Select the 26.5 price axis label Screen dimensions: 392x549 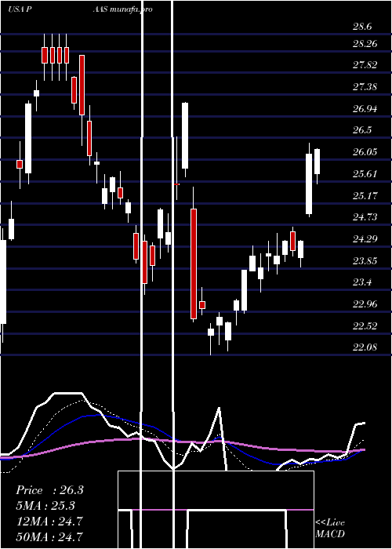(x=362, y=130)
